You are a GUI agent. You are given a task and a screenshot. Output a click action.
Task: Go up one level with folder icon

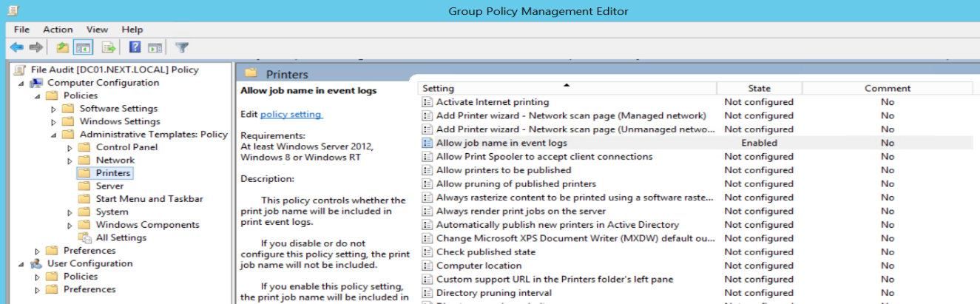[x=62, y=47]
